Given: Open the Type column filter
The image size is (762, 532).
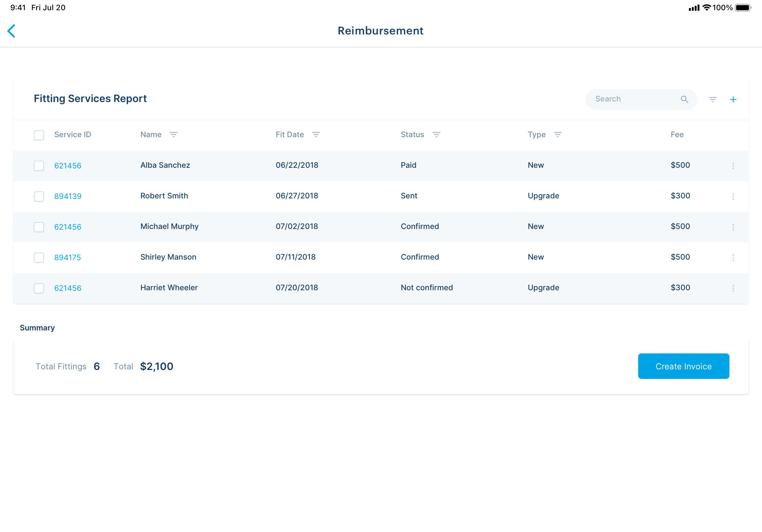Looking at the screenshot, I should pyautogui.click(x=557, y=135).
